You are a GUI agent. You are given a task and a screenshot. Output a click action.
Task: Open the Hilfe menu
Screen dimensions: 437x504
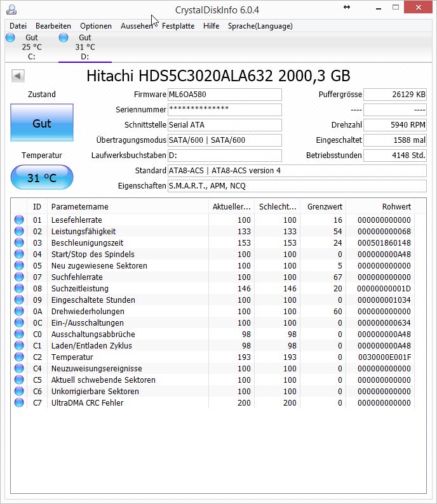212,26
